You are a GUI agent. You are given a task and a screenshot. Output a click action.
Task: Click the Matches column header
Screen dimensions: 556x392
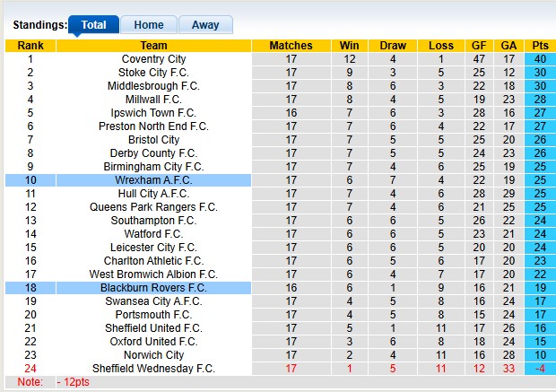pyautogui.click(x=291, y=46)
